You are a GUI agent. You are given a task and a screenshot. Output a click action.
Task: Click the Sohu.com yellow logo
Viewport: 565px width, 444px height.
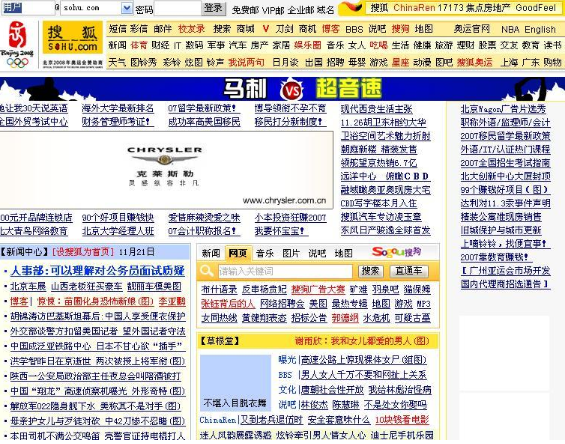point(73,37)
